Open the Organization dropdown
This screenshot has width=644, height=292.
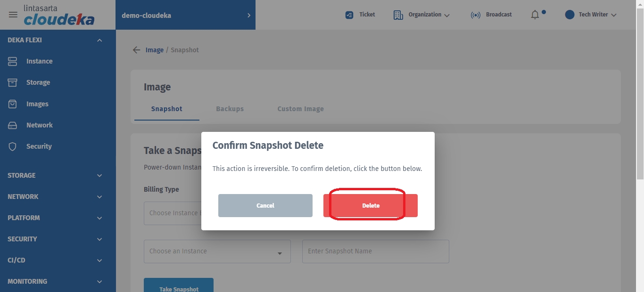coord(421,15)
